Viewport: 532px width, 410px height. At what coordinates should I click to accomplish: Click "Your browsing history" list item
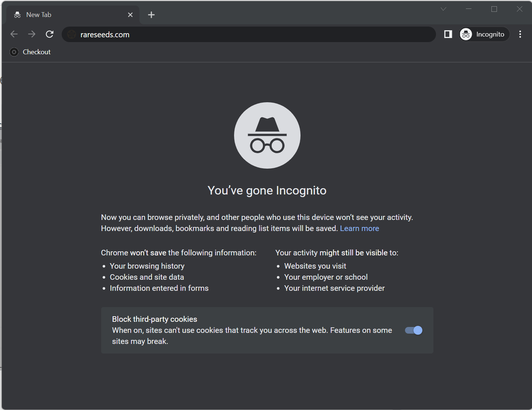147,266
